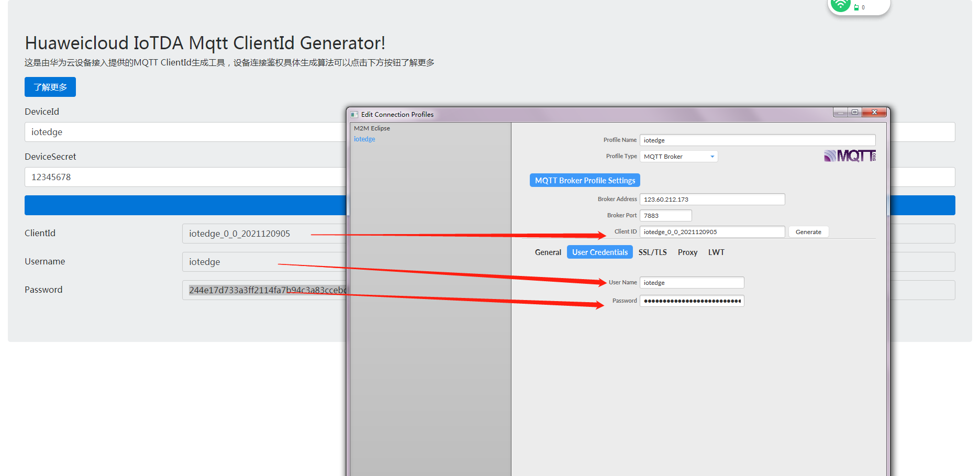This screenshot has width=980, height=476.
Task: Switch to the LWT tab
Action: [x=716, y=252]
